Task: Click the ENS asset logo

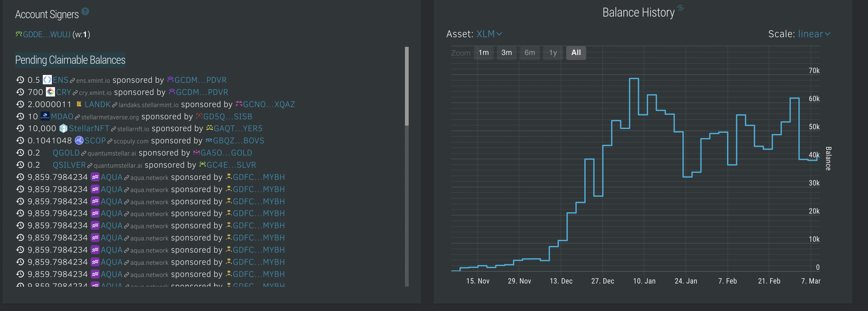Action: tap(47, 80)
